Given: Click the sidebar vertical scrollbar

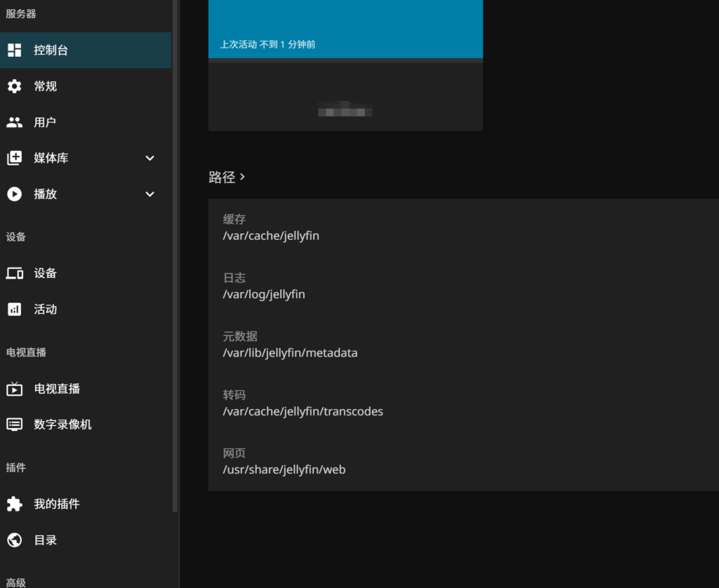Looking at the screenshot, I should 175,253.
